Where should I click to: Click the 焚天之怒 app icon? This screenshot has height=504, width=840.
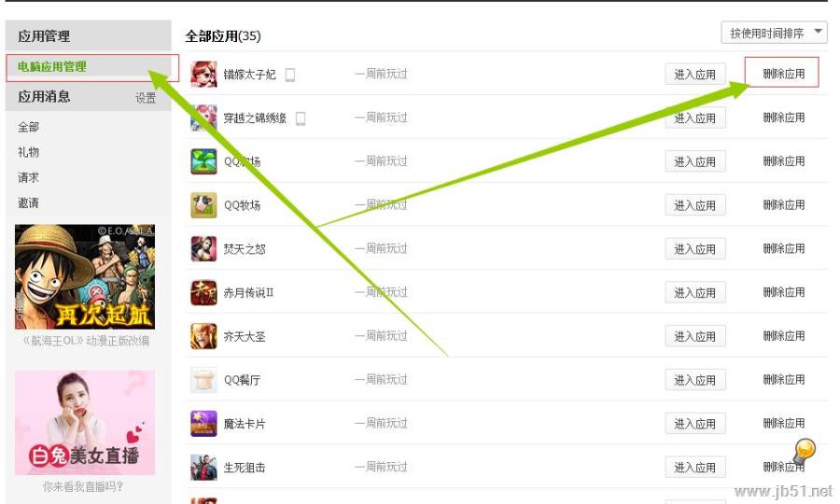click(203, 249)
